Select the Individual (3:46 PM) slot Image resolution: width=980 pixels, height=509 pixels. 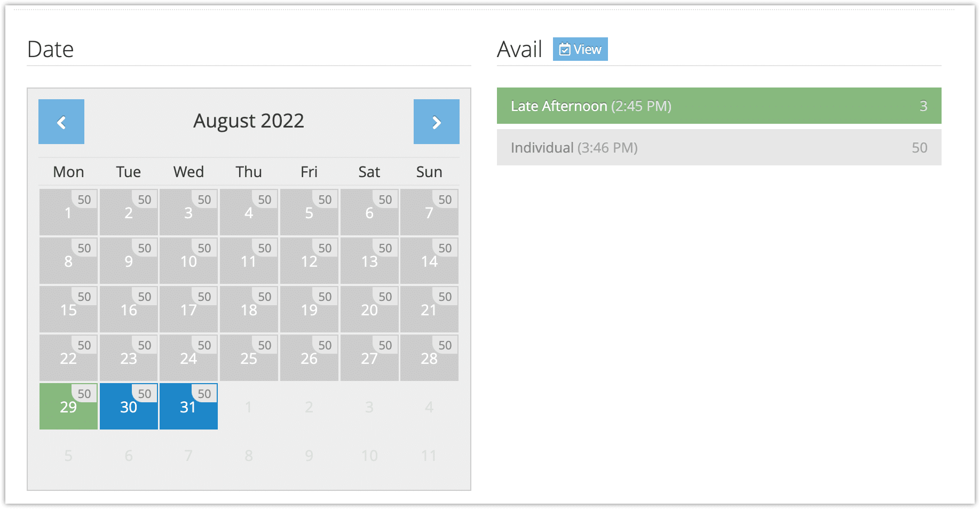pyautogui.click(x=719, y=147)
